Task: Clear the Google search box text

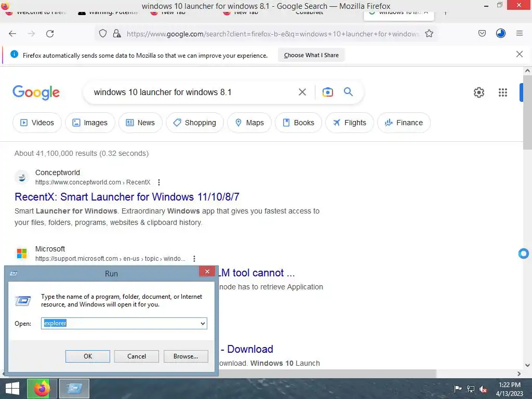Action: 302,92
